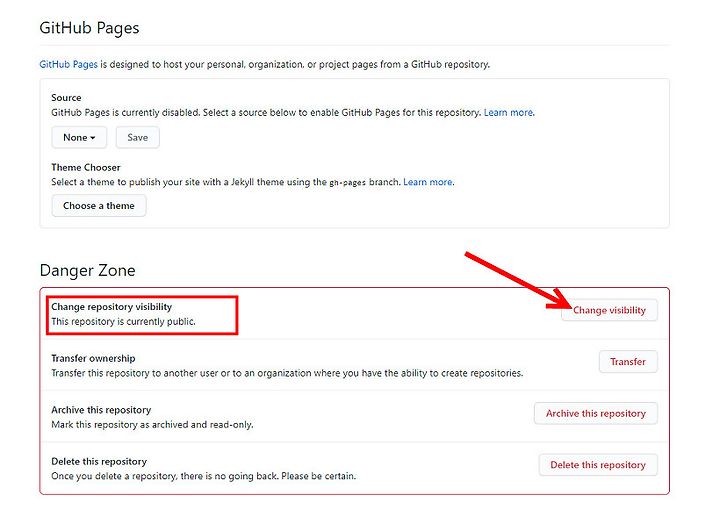Click the gh-pages branch code text
Screen dimensions: 720x510
coord(348,182)
